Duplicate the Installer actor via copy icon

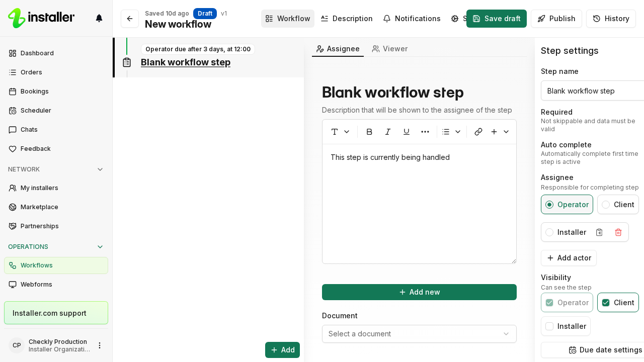coord(599,232)
